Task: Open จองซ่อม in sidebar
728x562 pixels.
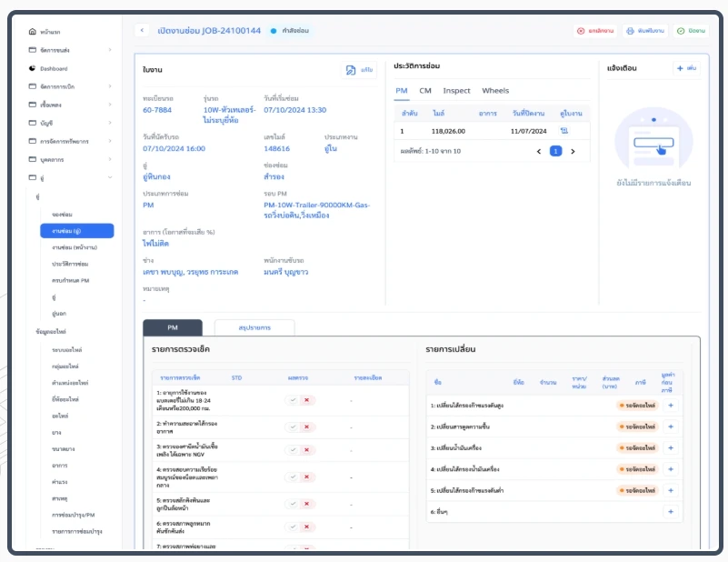Action: [62, 214]
